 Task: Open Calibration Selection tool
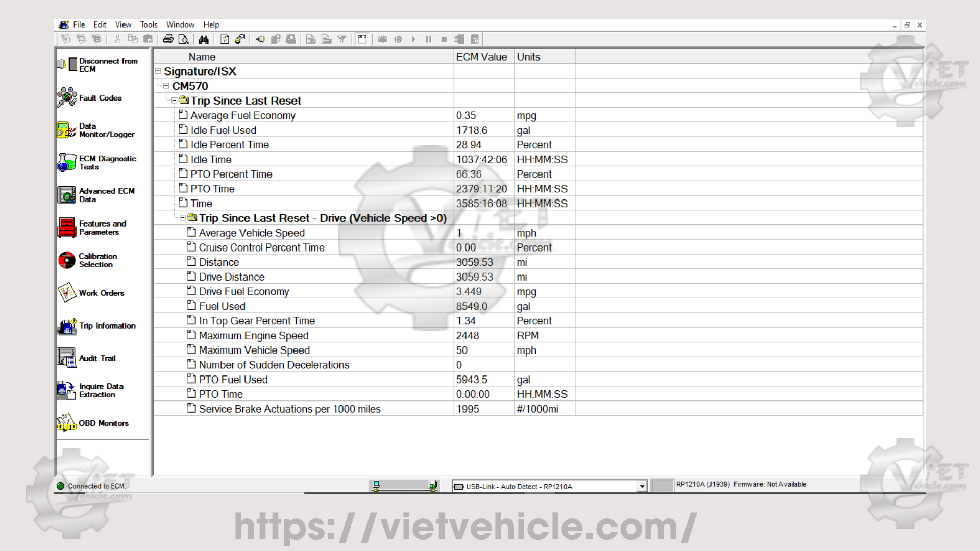97,260
